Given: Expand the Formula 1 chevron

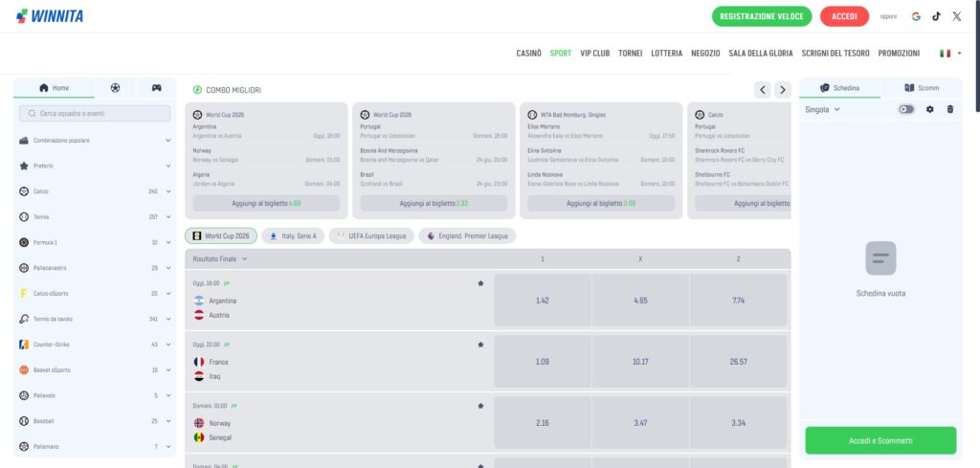Looking at the screenshot, I should pyautogui.click(x=168, y=242).
